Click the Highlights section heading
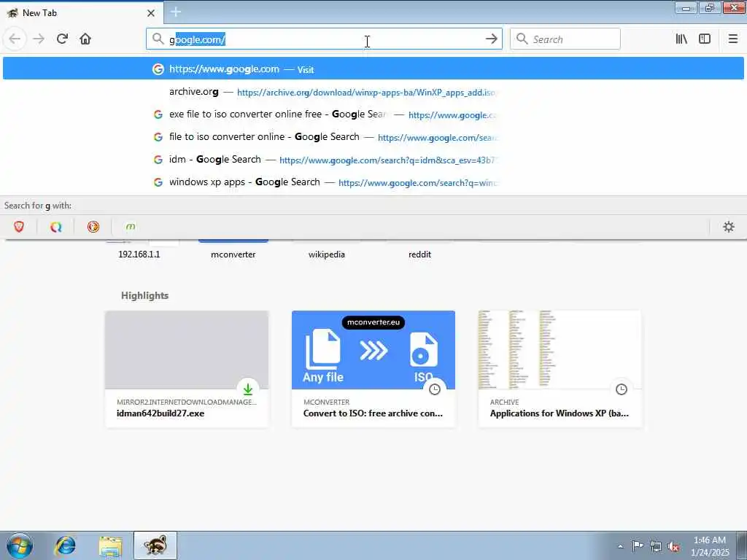 tap(145, 295)
